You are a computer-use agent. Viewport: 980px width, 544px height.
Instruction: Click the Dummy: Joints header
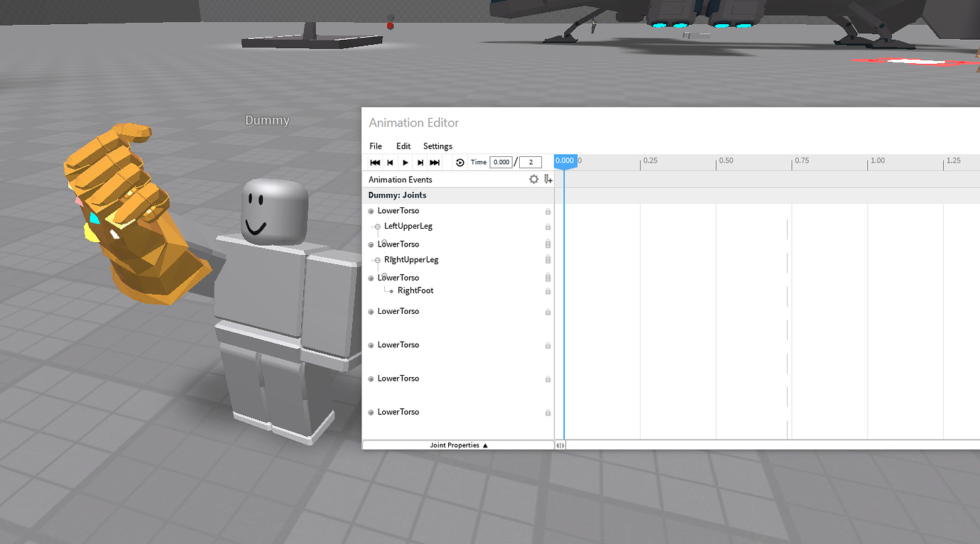click(397, 195)
